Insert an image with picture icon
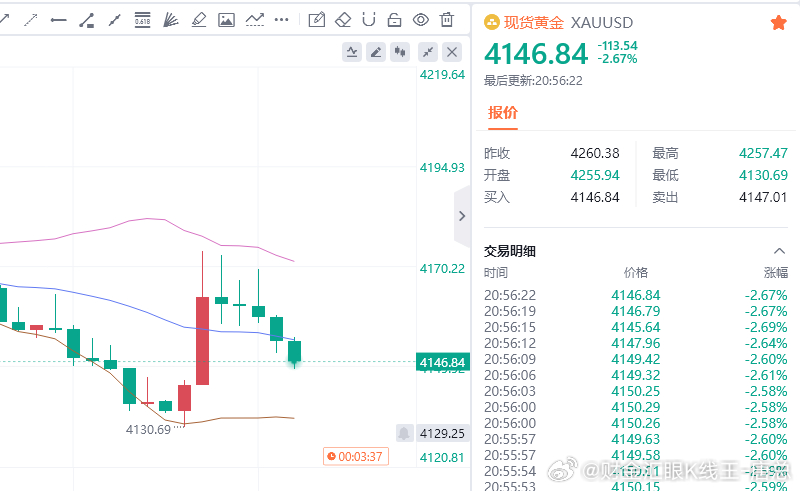The width and height of the screenshot is (800, 491). 227,20
